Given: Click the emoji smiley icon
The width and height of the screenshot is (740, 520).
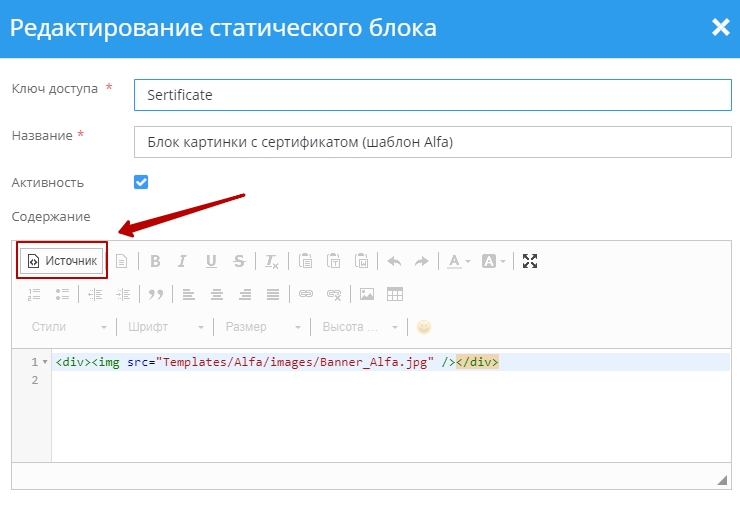Looking at the screenshot, I should point(424,327).
